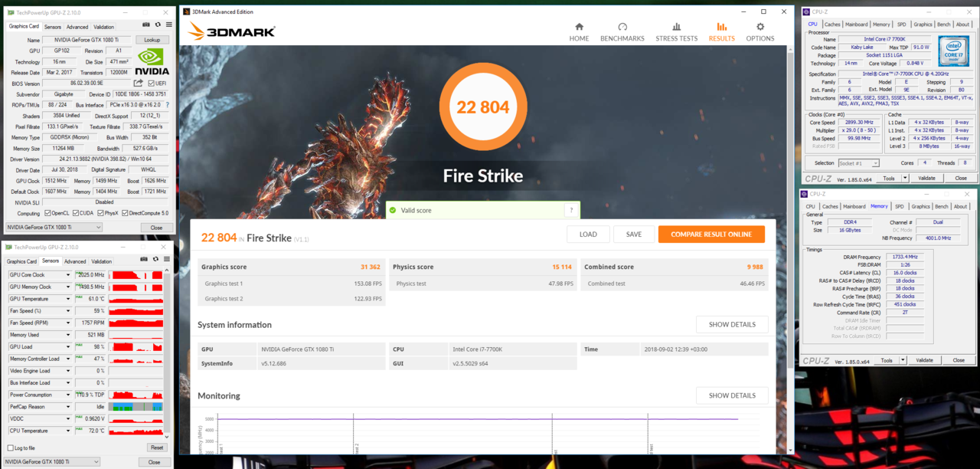
Task: Open the GPU Temperature sensor dropdown
Action: [68, 299]
